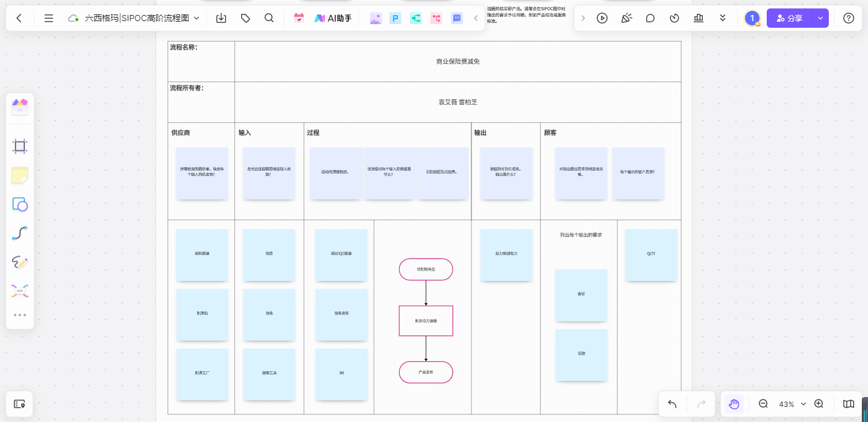Toggle the hand pan tool
Viewport: 868px width, 422px height.
734,404
